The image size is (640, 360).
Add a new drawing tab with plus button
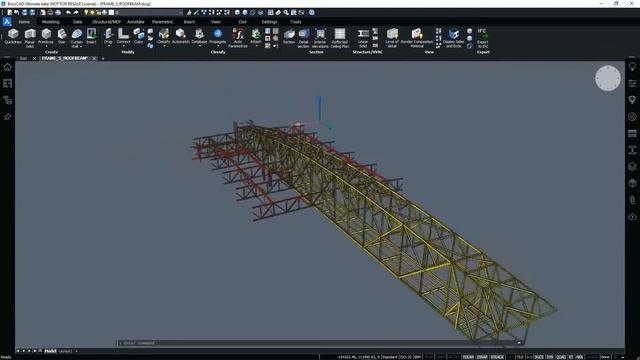tap(103, 59)
